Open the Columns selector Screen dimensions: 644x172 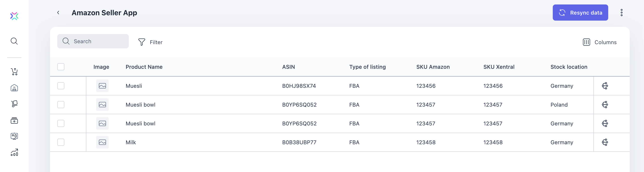click(x=600, y=42)
